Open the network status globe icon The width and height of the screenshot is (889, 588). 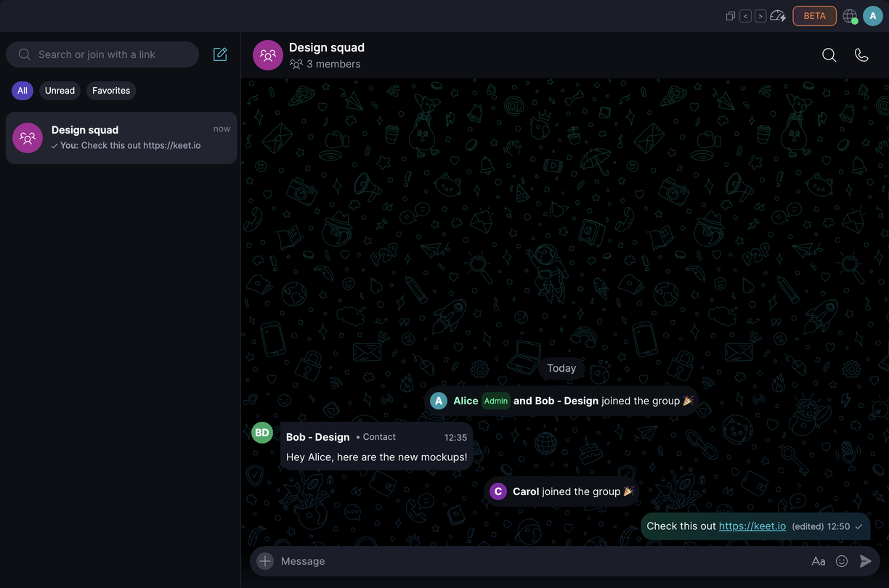851,16
